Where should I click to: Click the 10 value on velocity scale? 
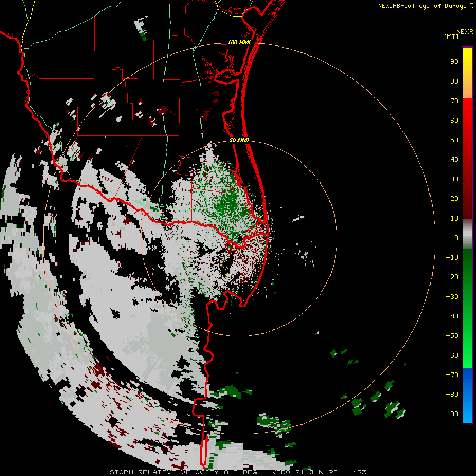454,218
